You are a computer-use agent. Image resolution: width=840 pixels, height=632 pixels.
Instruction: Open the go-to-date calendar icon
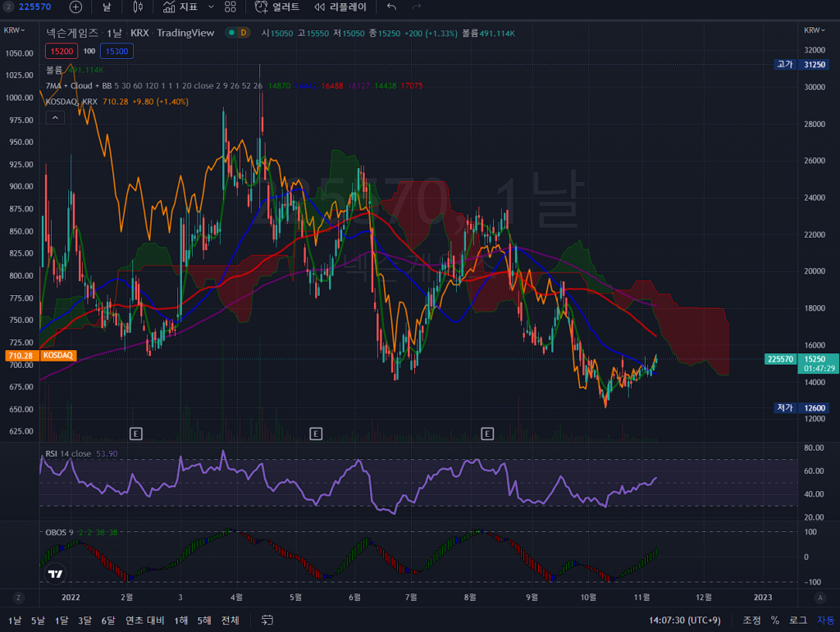tap(267, 620)
